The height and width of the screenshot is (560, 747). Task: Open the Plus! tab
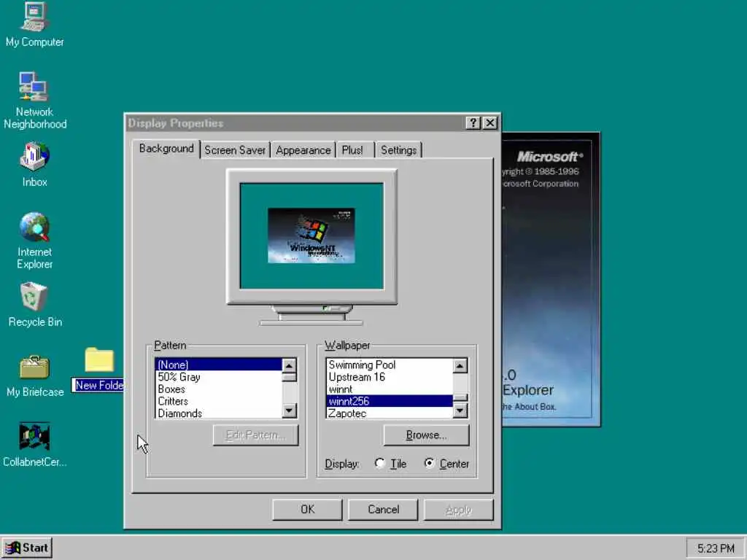[355, 150]
